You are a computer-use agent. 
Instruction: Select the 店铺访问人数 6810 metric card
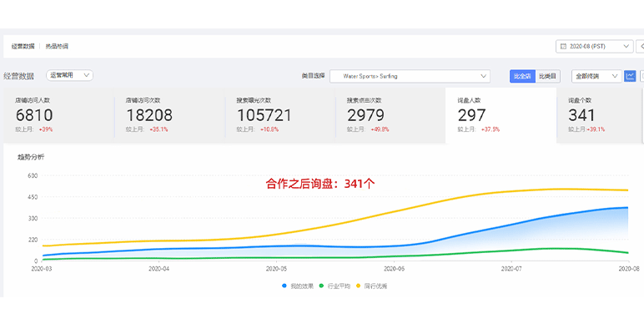[58, 115]
